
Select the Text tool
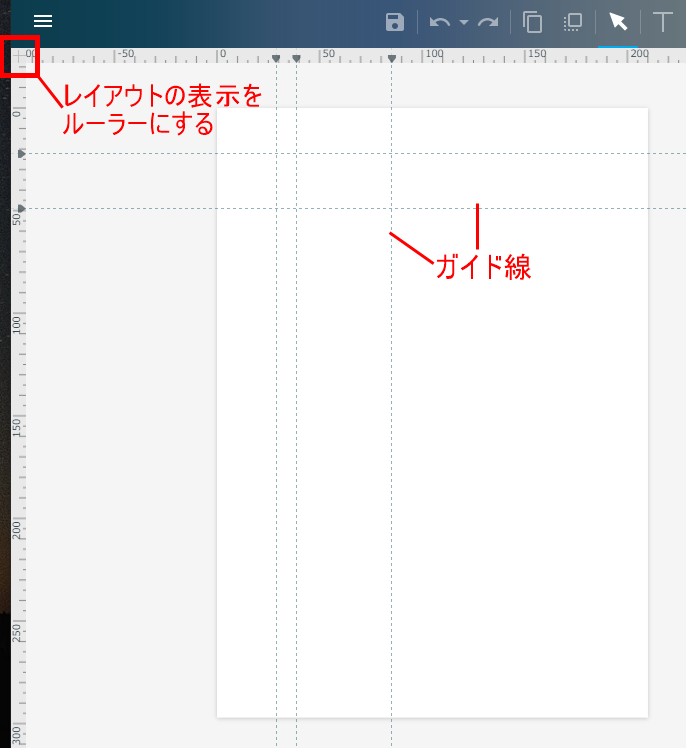[662, 22]
